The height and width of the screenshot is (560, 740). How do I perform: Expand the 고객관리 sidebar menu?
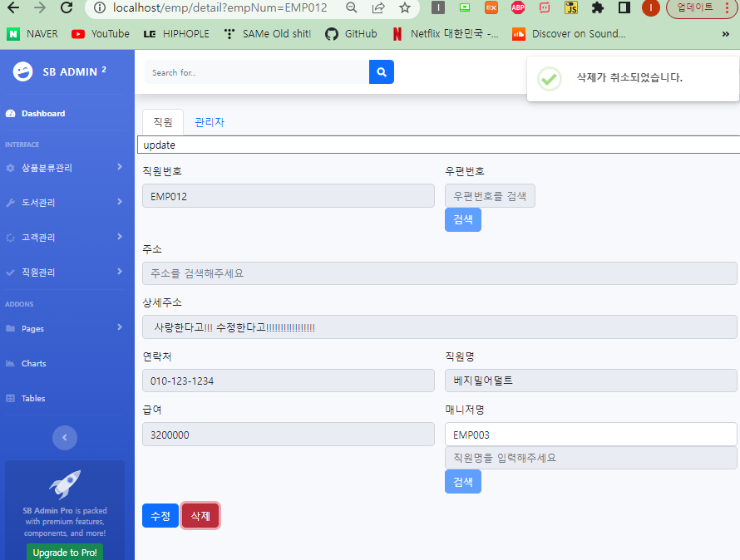[x=64, y=238]
